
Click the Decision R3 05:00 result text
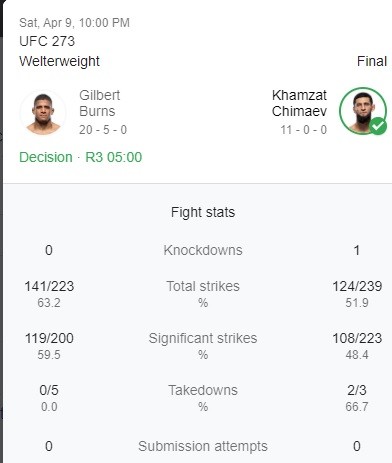(81, 157)
